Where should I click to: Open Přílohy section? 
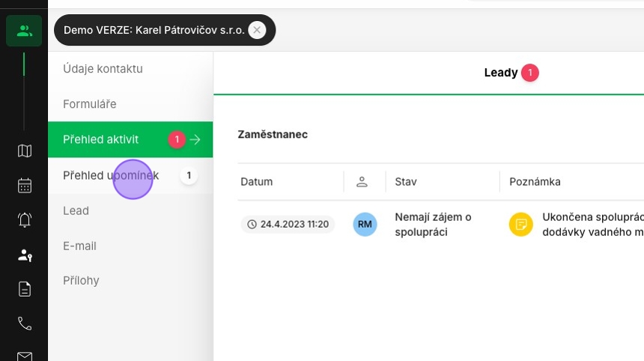(x=81, y=281)
